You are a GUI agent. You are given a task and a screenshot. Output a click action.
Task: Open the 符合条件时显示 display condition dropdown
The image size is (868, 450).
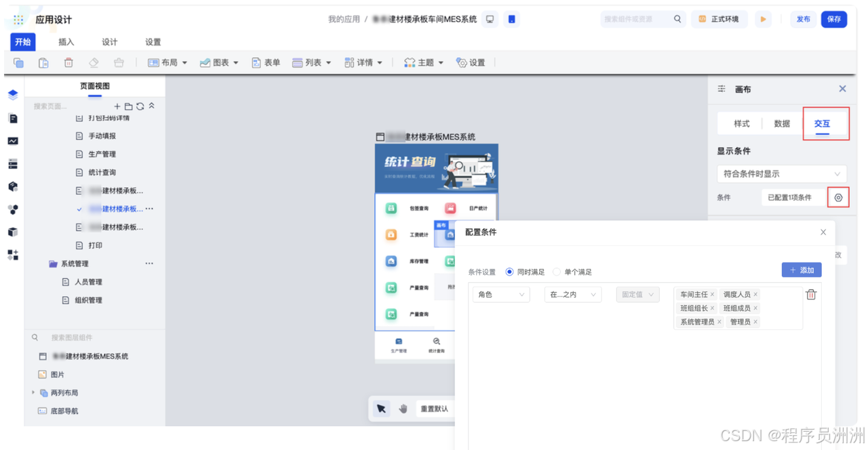click(781, 174)
